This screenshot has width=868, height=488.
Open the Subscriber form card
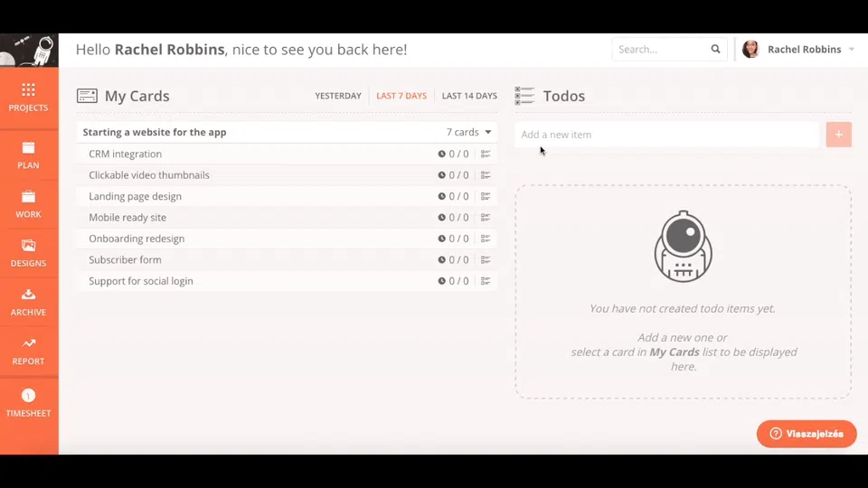click(x=125, y=259)
